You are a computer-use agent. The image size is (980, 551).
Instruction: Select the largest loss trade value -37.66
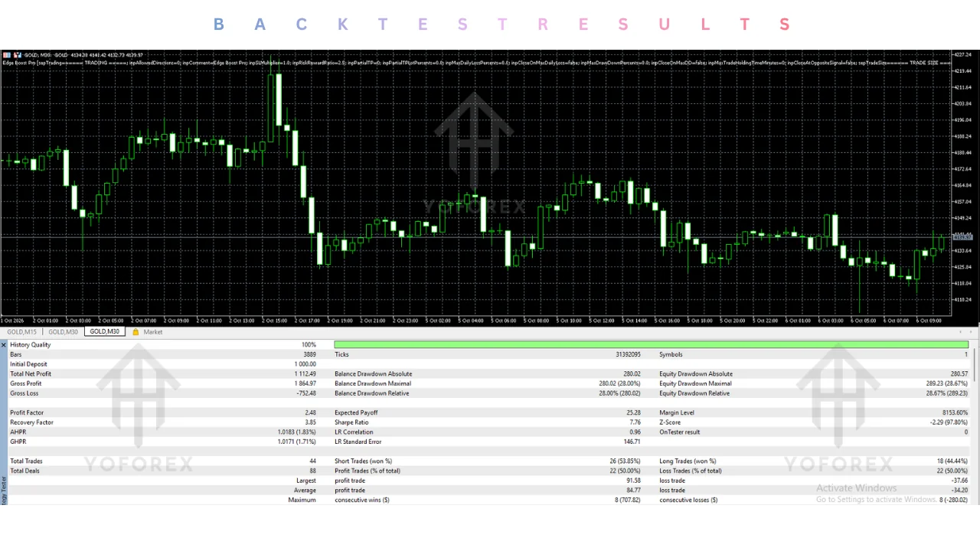tap(959, 481)
